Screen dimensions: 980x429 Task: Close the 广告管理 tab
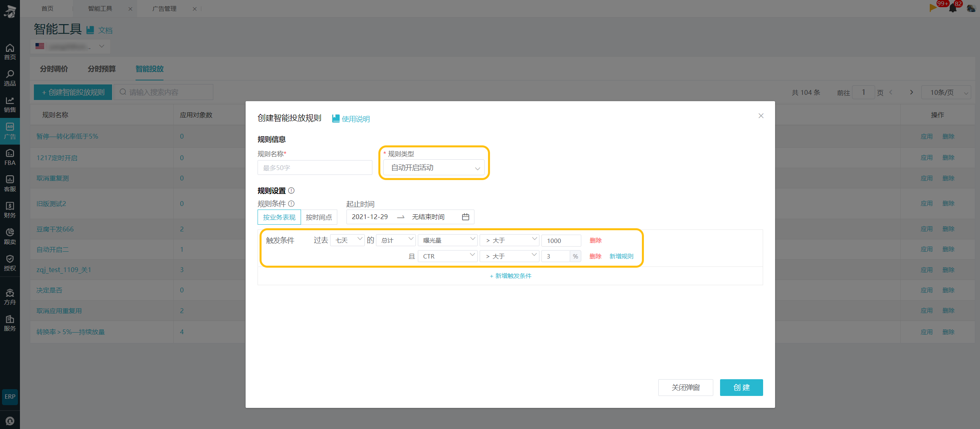(x=195, y=9)
